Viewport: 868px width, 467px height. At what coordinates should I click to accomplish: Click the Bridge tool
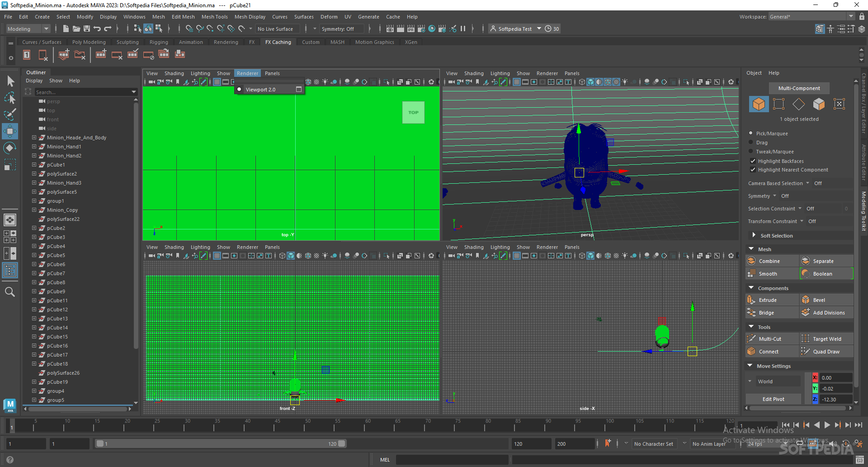coord(772,313)
